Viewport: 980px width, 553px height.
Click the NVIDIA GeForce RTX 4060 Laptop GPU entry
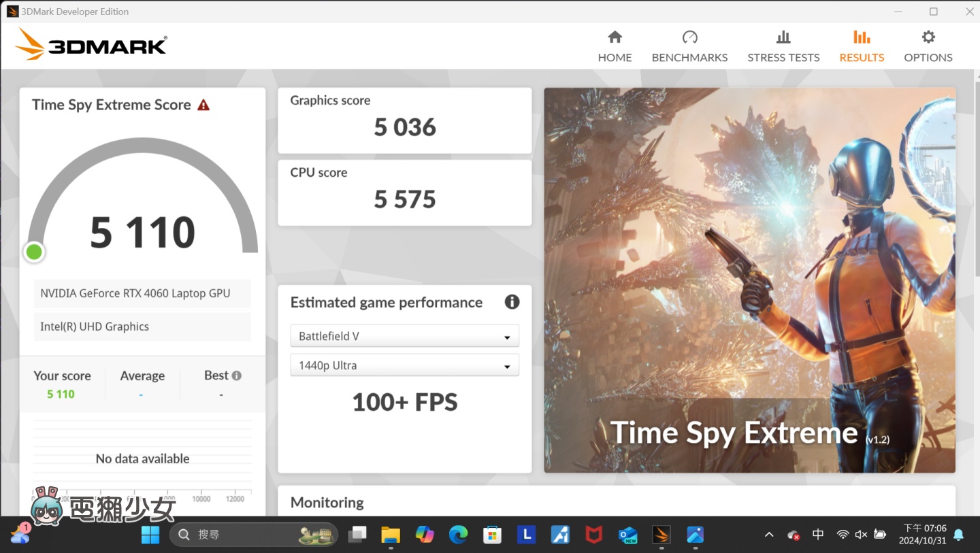pyautogui.click(x=142, y=293)
